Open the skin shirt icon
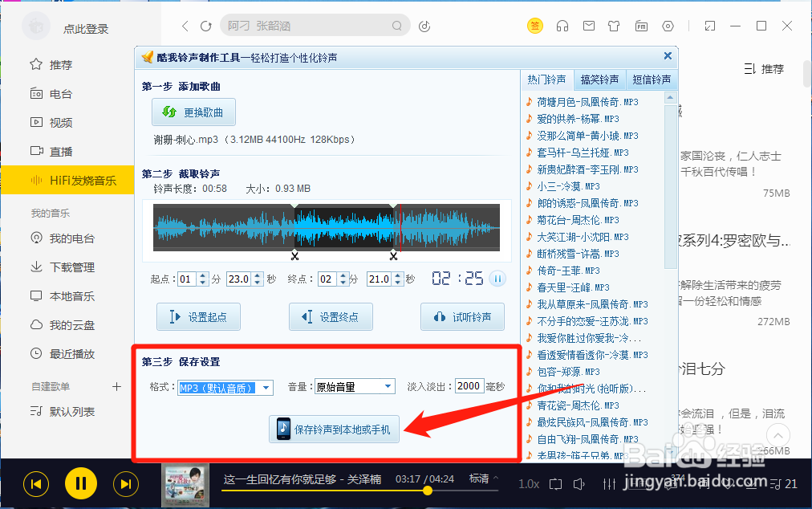812x509 pixels. tap(614, 26)
